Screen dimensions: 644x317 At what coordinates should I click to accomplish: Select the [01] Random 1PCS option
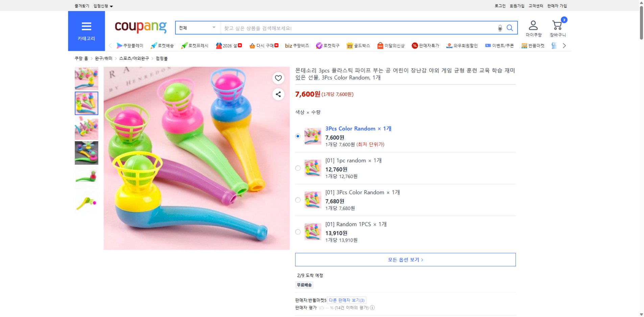298,232
